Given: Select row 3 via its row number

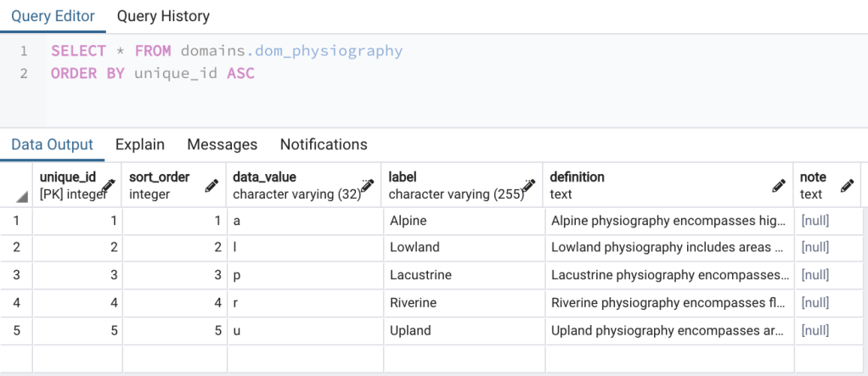Looking at the screenshot, I should (x=16, y=275).
